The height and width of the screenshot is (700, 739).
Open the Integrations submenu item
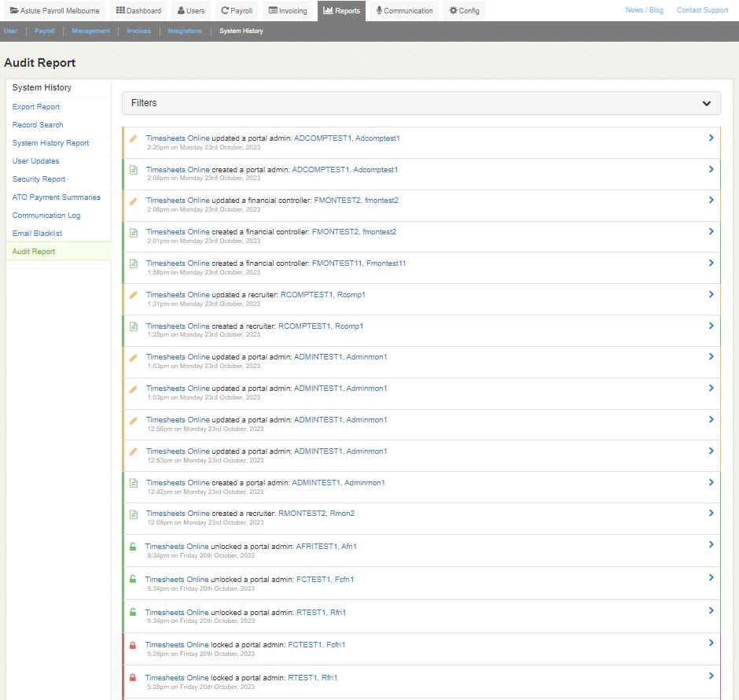click(x=185, y=31)
